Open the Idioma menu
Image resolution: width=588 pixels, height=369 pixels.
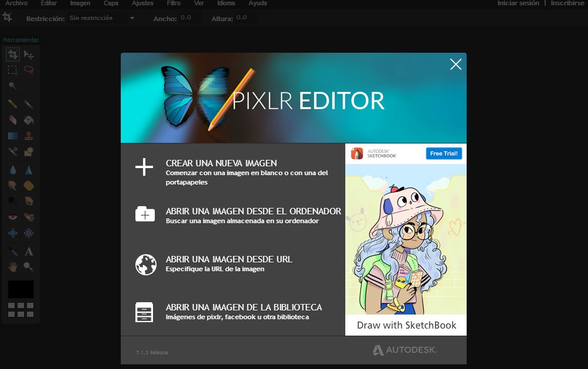226,3
